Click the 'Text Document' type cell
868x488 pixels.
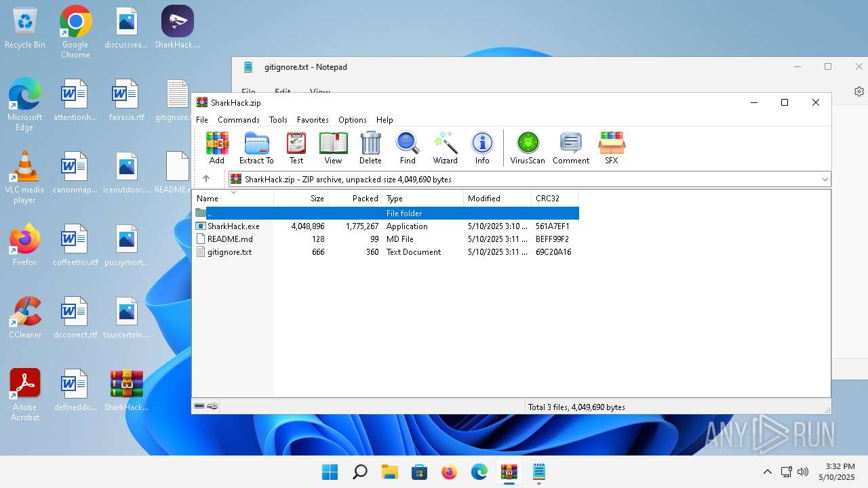pos(414,252)
